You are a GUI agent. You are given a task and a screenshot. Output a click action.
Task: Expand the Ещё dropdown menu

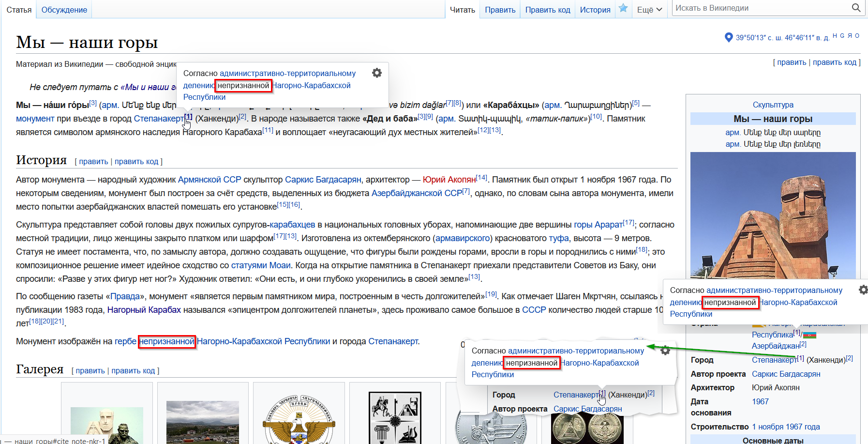point(649,10)
